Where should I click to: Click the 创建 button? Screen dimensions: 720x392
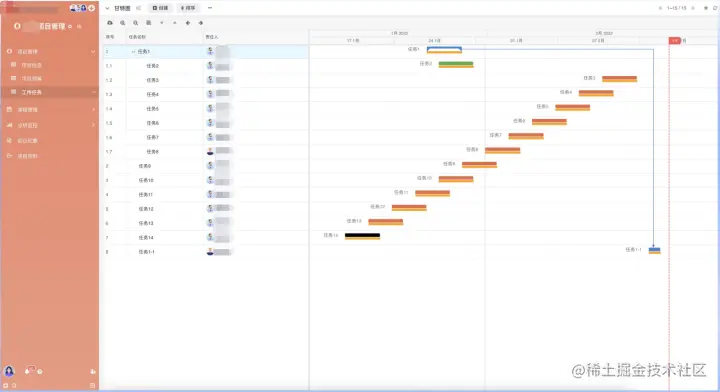click(x=160, y=8)
